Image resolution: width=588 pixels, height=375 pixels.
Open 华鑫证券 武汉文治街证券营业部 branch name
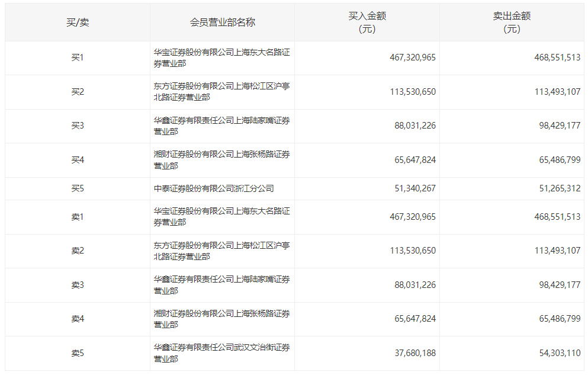[221, 353]
